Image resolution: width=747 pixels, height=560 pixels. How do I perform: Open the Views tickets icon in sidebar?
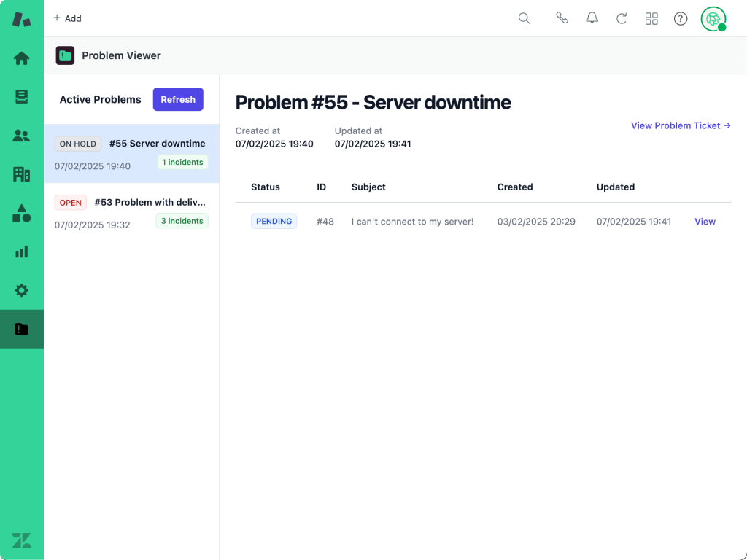coord(22,97)
